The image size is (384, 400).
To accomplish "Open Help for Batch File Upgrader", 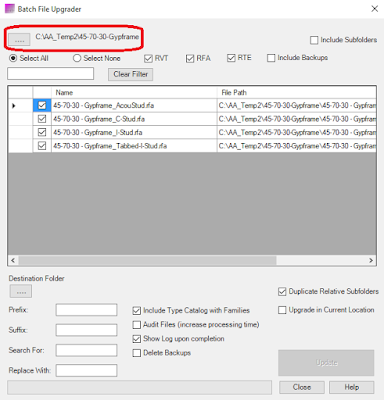I will point(352,387).
